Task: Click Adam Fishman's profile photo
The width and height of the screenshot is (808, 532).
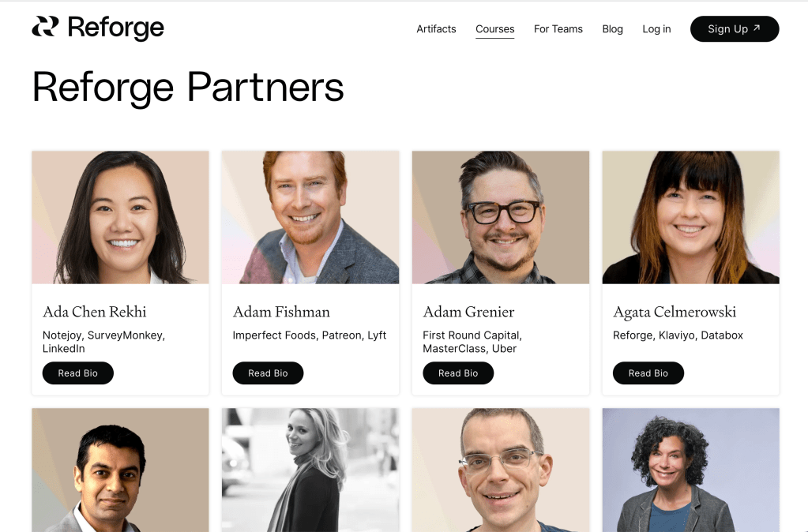Action: click(x=310, y=217)
